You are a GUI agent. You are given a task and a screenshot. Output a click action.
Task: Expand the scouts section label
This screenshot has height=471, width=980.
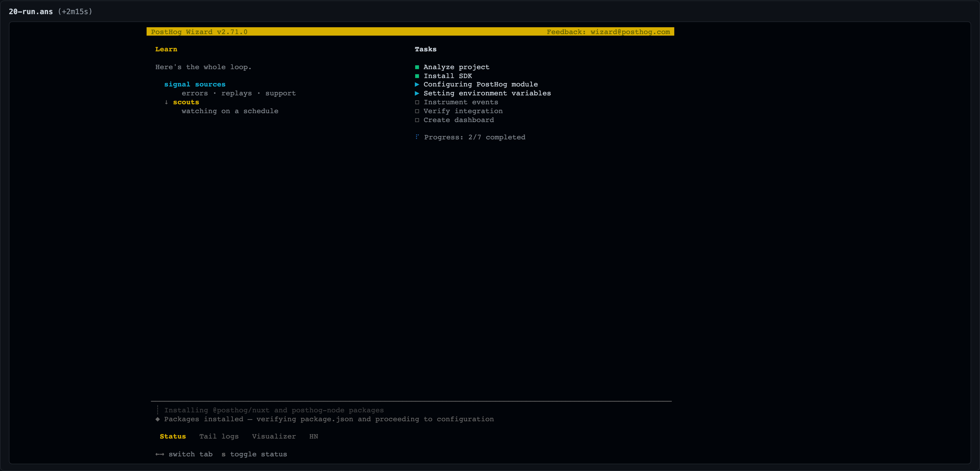[186, 102]
